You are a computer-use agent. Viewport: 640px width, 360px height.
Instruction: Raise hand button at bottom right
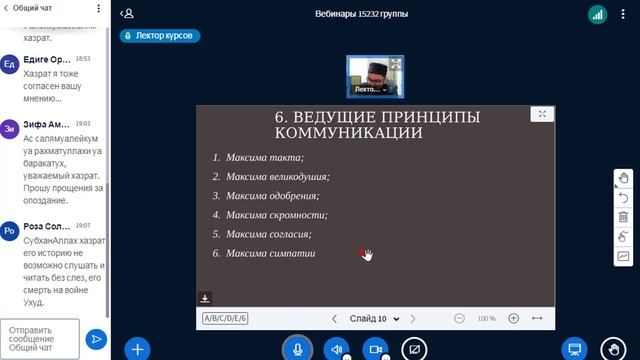click(x=613, y=349)
